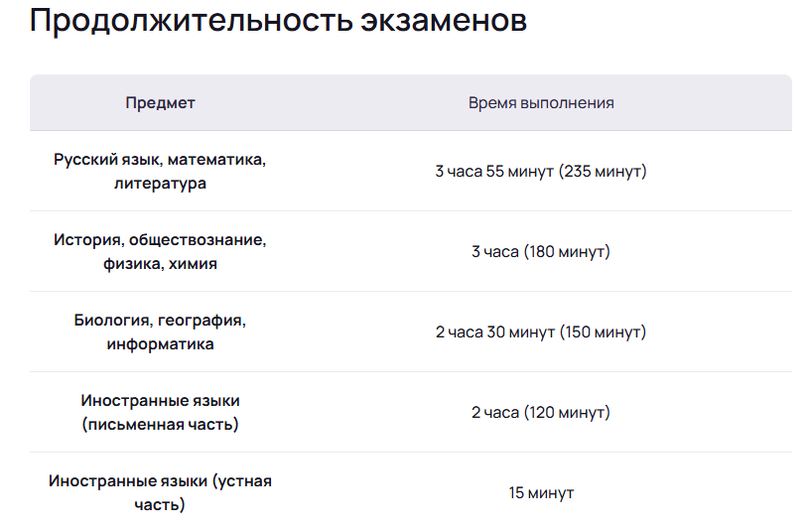Click the "3 часа (180 минут)" cell
Screen dimensions: 812x529
click(x=541, y=252)
